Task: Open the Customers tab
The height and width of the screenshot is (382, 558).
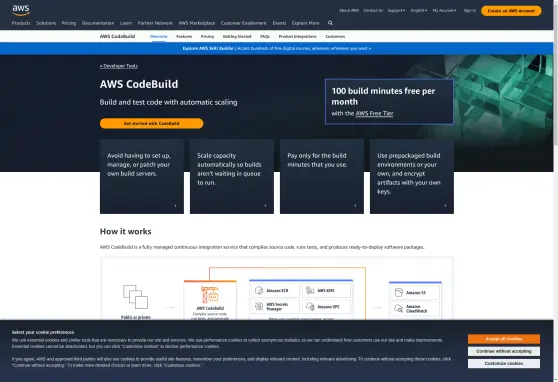Action: 335,36
